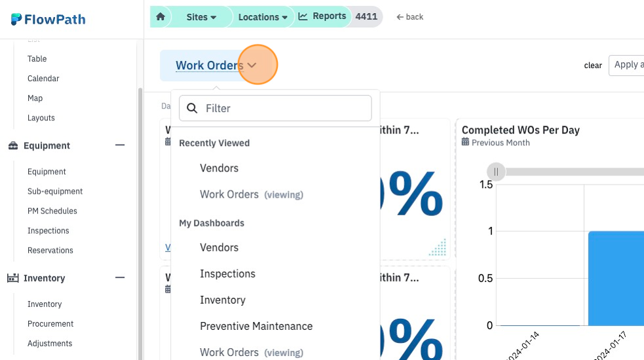Open Calendar view in sidebar
The height and width of the screenshot is (360, 644).
click(x=43, y=79)
